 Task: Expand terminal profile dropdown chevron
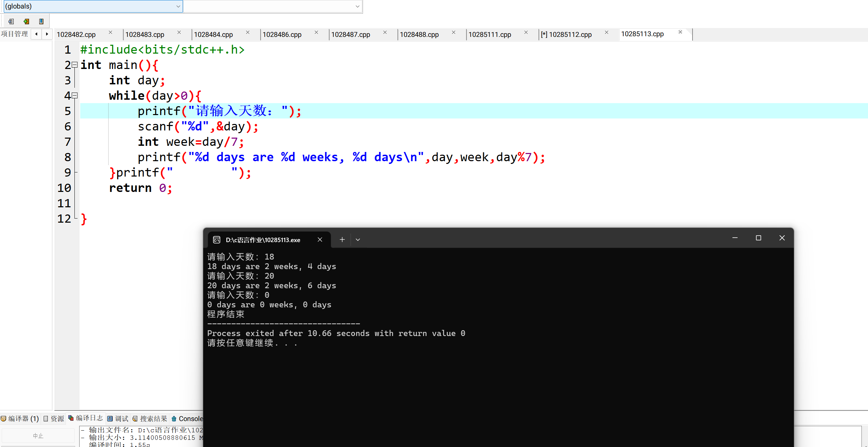pyautogui.click(x=358, y=240)
